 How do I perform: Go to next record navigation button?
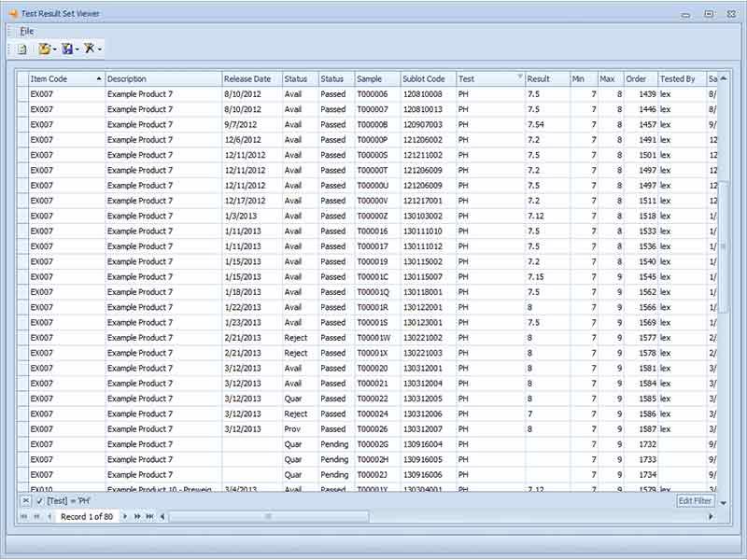pyautogui.click(x=125, y=517)
